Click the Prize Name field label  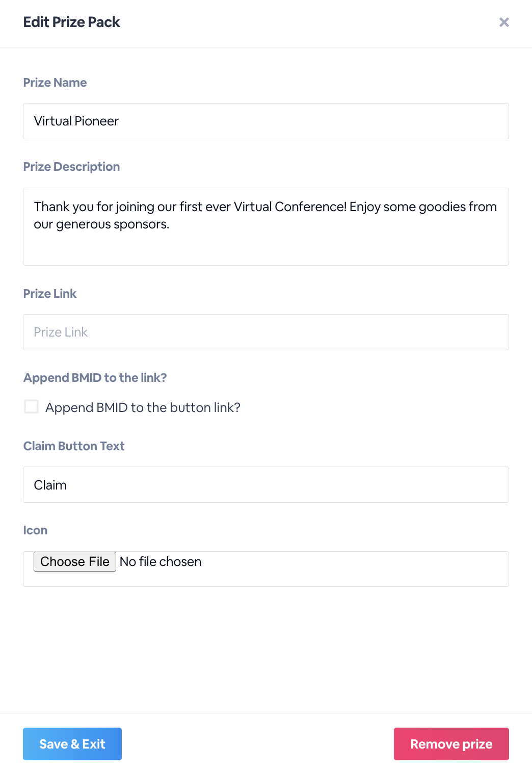[55, 83]
